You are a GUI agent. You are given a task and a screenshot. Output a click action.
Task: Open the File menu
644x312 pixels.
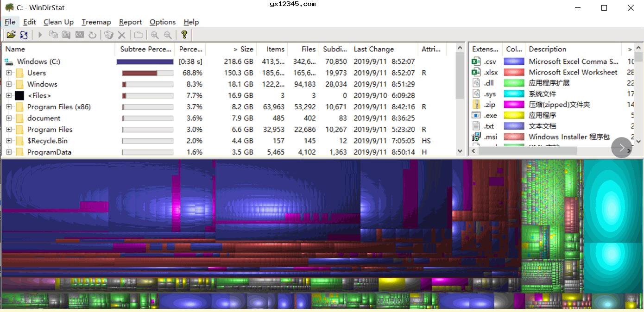pyautogui.click(x=10, y=22)
